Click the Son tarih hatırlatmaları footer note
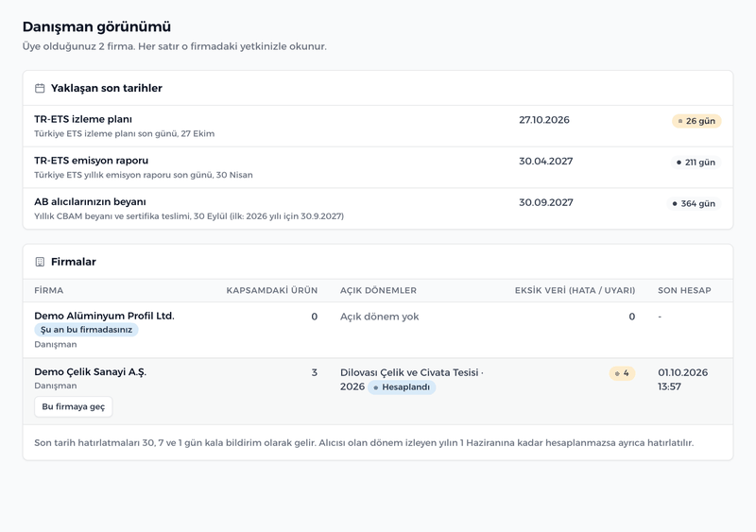Image resolution: width=756 pixels, height=532 pixels. 364,443
